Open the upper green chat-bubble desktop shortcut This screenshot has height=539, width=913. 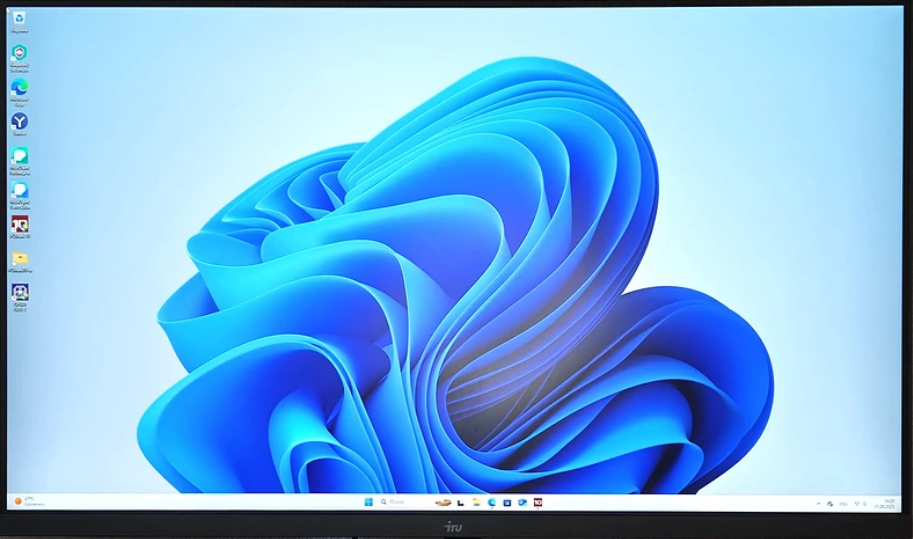pos(19,156)
